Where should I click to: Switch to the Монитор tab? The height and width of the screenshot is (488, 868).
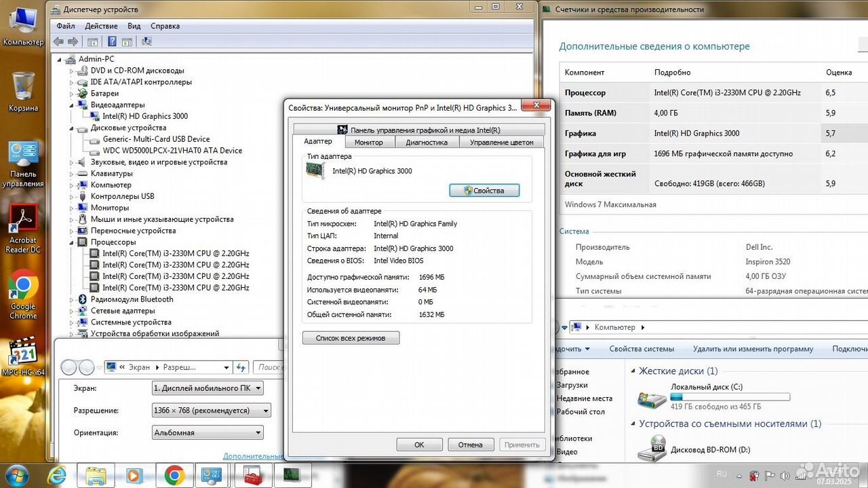(368, 142)
